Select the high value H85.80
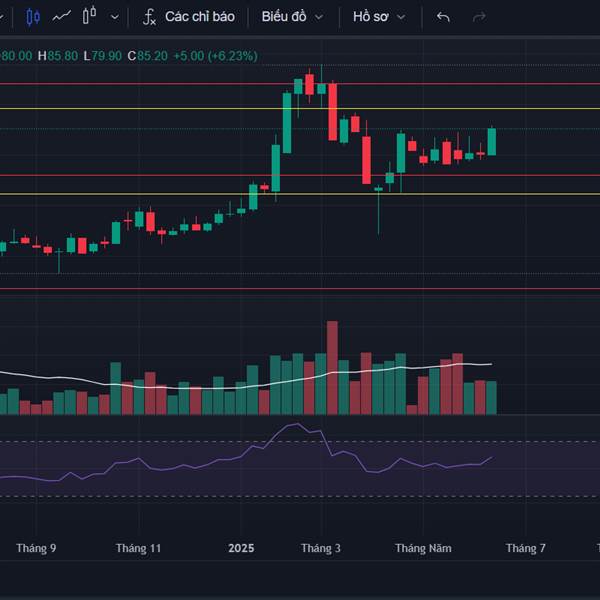Viewport: 600px width, 600px height. pos(58,56)
